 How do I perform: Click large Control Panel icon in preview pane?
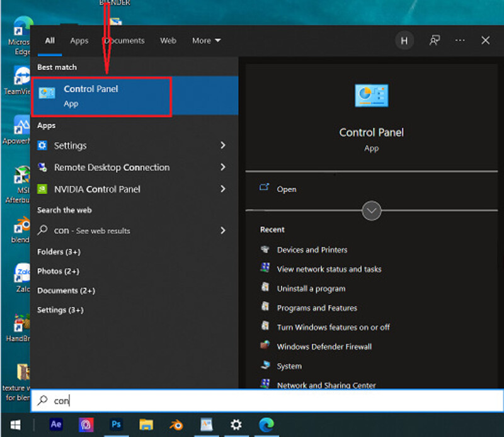point(371,96)
